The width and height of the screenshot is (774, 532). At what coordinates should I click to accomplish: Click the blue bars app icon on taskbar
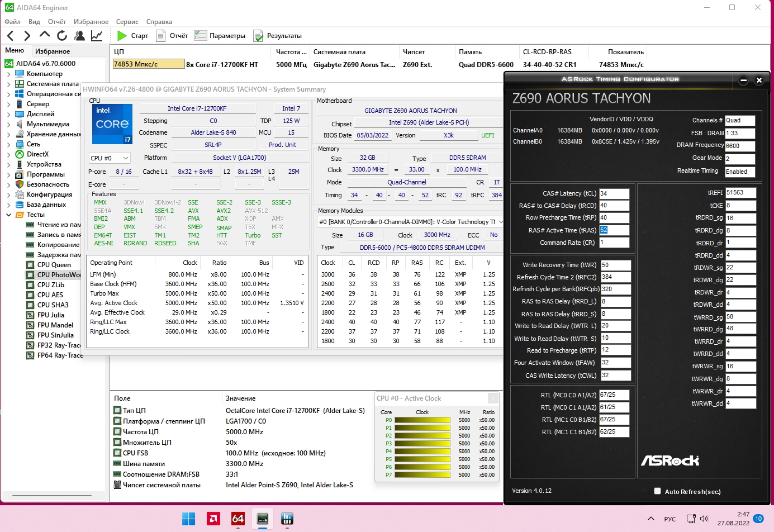[287, 519]
